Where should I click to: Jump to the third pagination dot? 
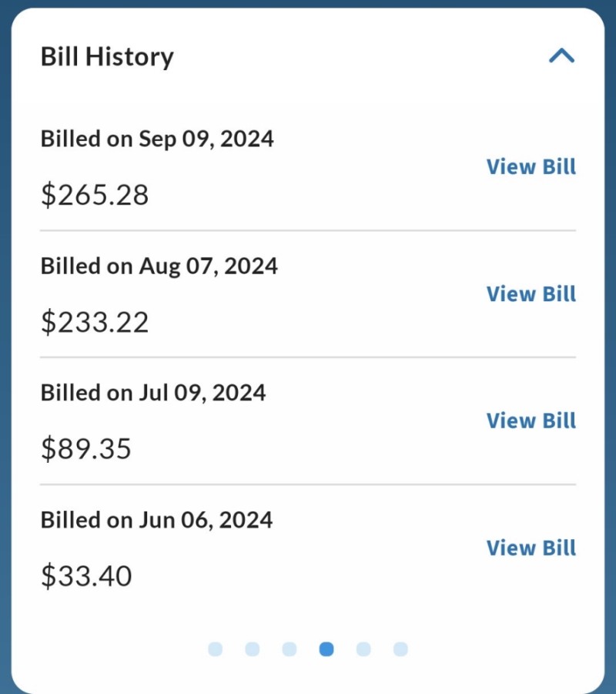pos(290,649)
